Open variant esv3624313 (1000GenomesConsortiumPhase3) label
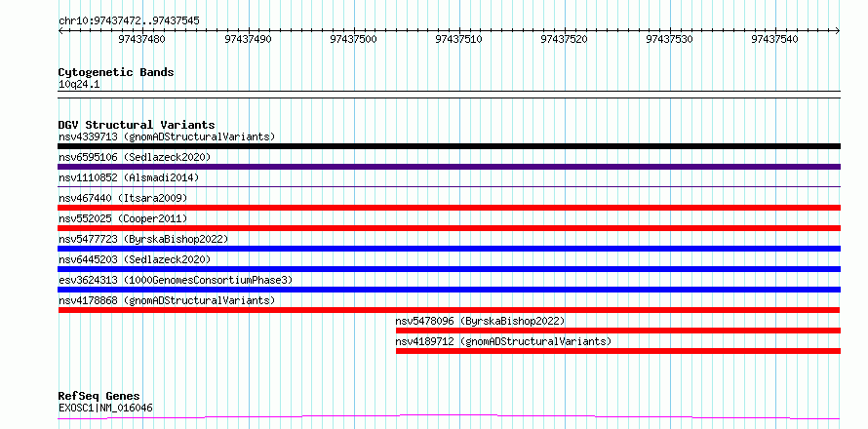Image resolution: width=868 pixels, height=429 pixels. click(x=176, y=280)
